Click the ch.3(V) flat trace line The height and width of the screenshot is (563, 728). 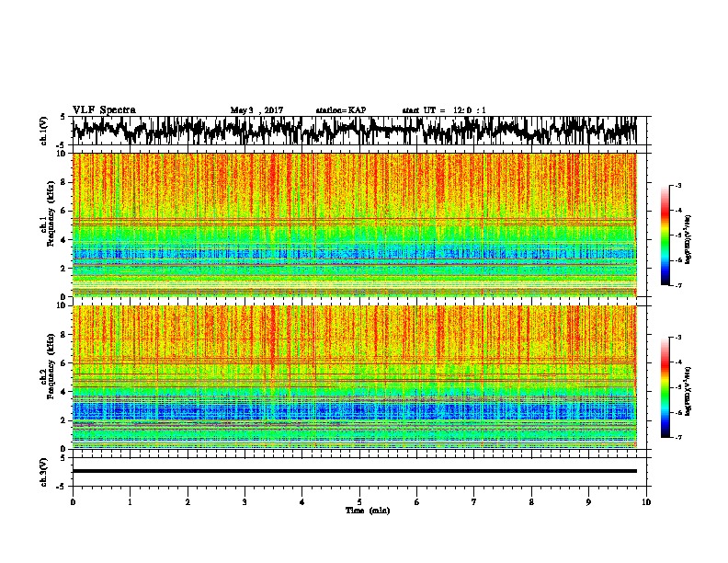[355, 471]
